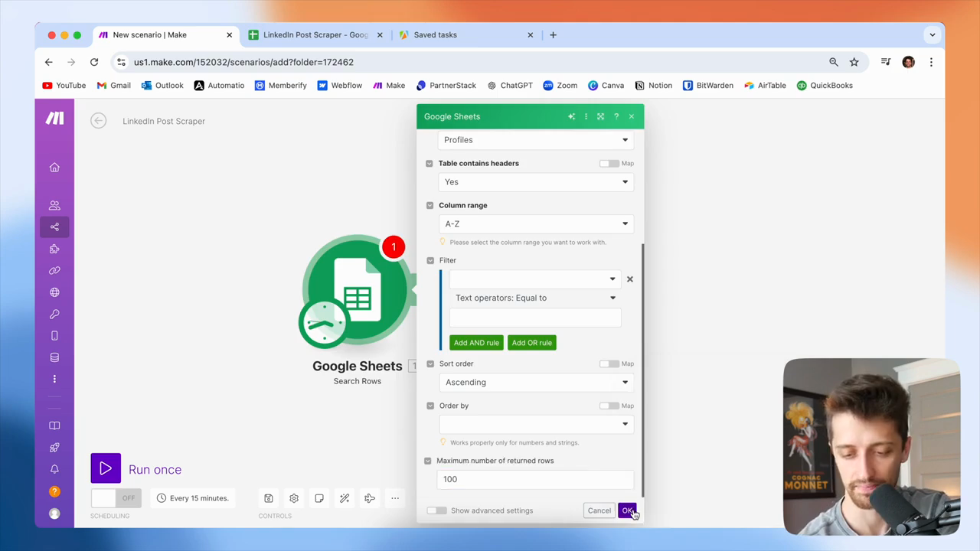The height and width of the screenshot is (551, 980).
Task: Open the Controls more options dots
Action: tap(395, 498)
